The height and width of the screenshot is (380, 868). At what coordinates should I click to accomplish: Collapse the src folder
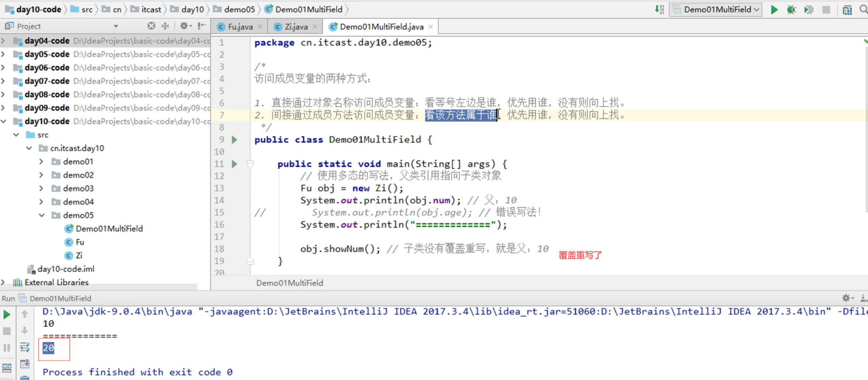17,135
